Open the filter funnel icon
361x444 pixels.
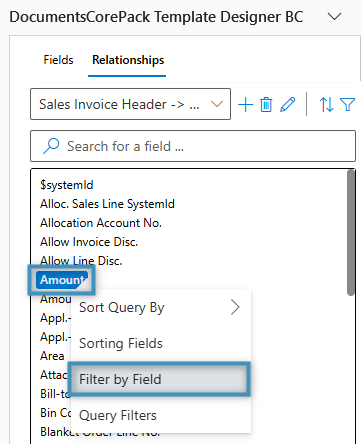[x=347, y=105]
